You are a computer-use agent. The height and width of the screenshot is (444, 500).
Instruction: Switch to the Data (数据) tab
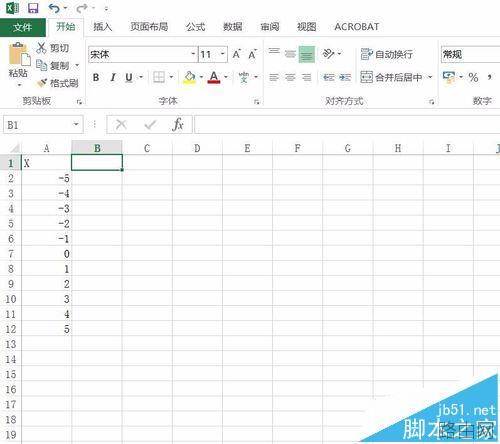232,27
